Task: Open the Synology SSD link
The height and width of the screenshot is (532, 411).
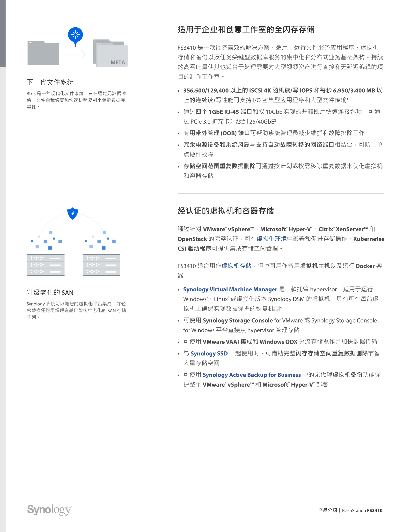Action: pyautogui.click(x=209, y=354)
